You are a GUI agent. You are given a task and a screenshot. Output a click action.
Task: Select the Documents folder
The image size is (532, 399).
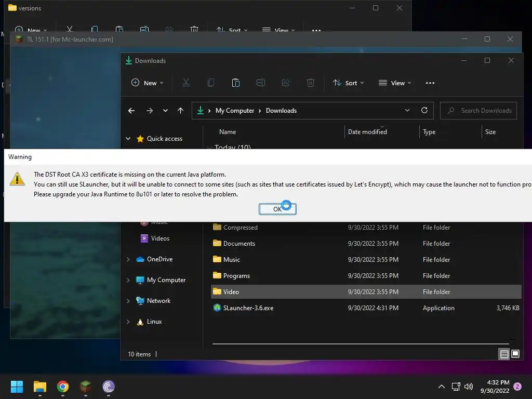(x=366, y=243)
